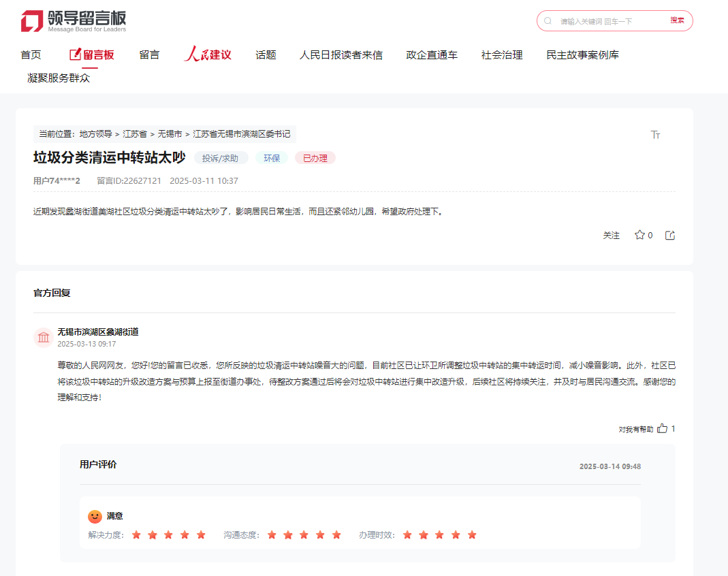The width and height of the screenshot is (728, 576).
Task: Click the magnifier icon in the search bar
Action: click(x=548, y=20)
